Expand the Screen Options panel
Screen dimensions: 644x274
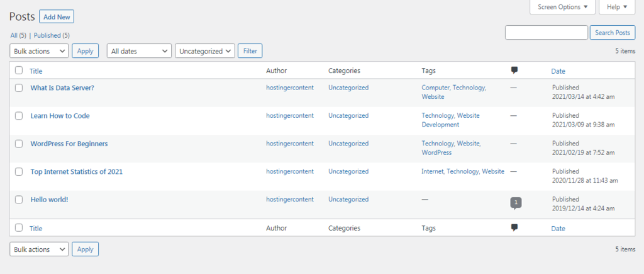[562, 7]
